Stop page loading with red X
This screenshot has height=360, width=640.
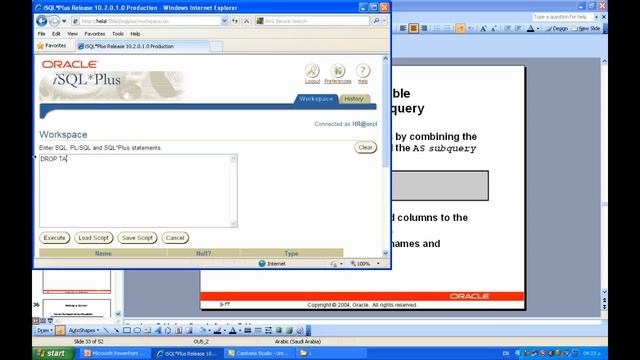pos(247,21)
